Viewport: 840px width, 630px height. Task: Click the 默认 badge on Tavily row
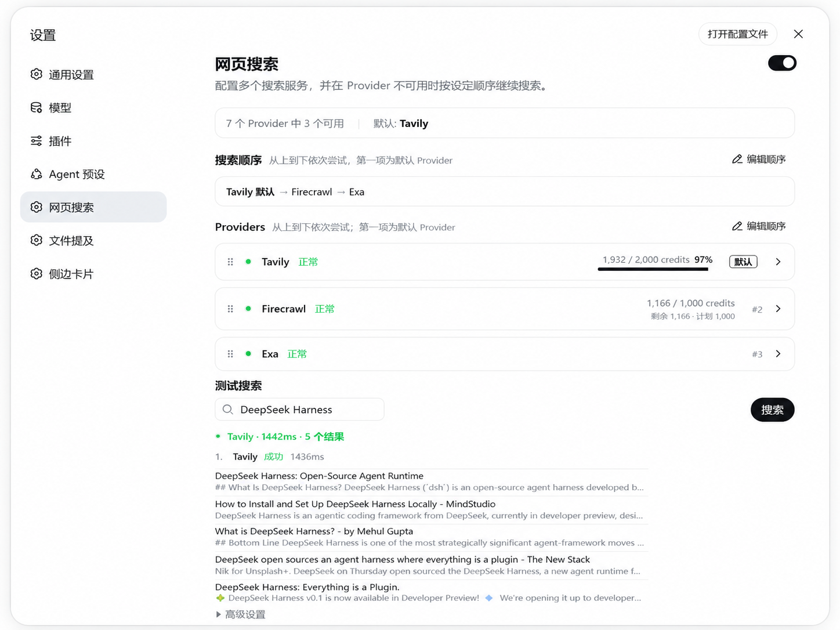(x=743, y=262)
